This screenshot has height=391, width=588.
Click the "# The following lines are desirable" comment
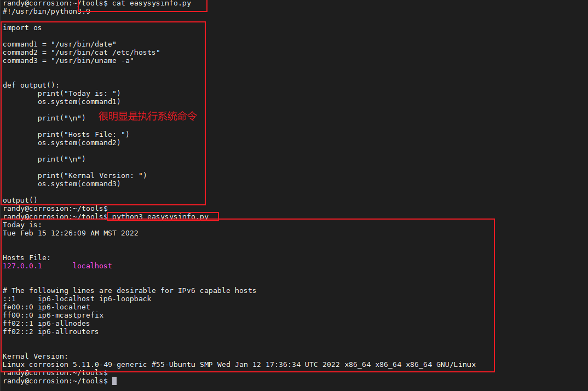(x=129, y=290)
